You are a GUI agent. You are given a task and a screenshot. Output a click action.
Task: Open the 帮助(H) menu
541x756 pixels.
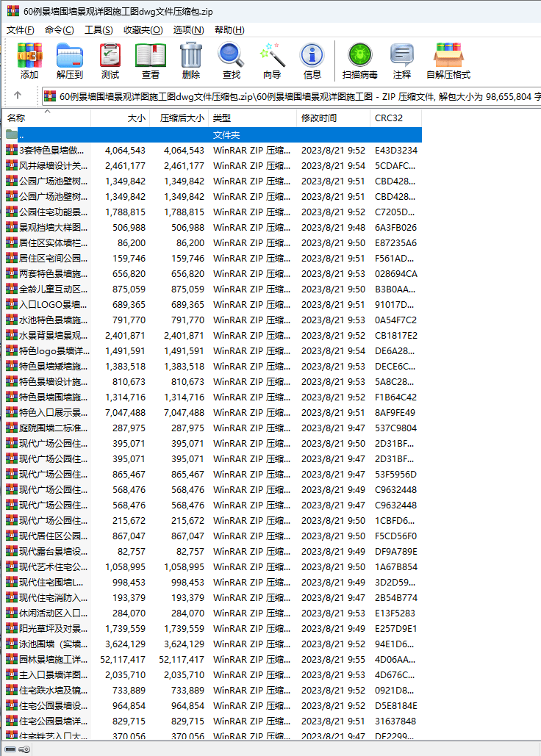pyautogui.click(x=229, y=30)
